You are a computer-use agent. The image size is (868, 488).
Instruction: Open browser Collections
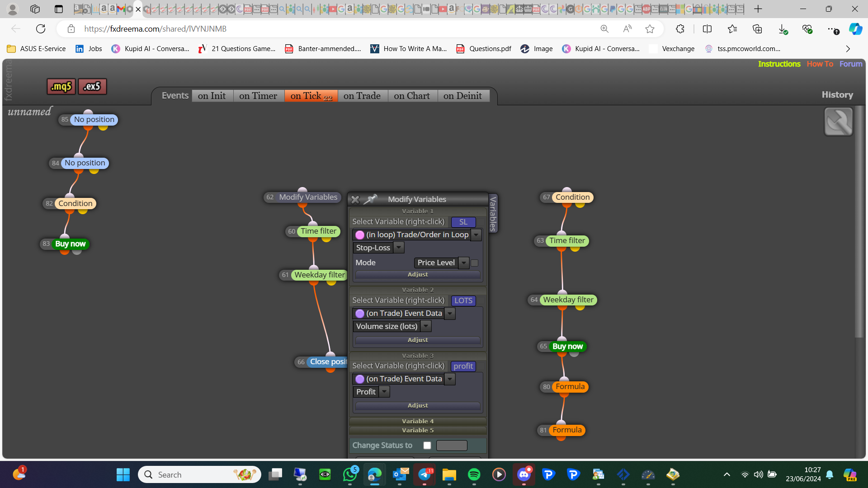(757, 29)
